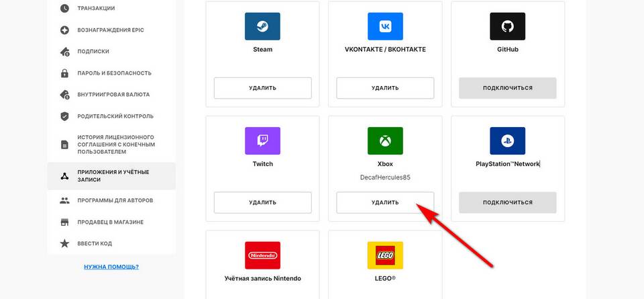Click the green Xbox logo tile
The height and width of the screenshot is (299, 644).
[x=385, y=140]
